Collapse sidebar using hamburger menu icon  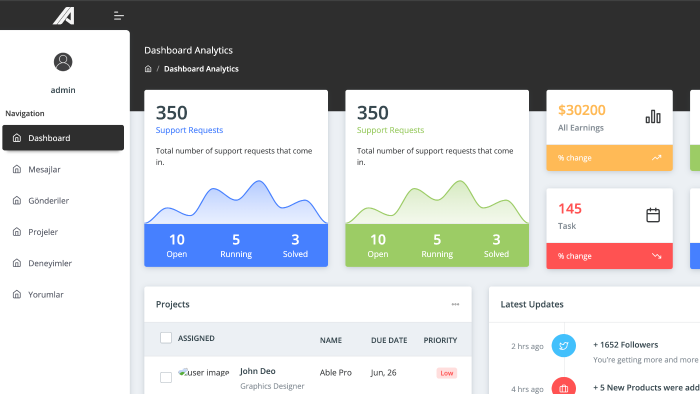coord(118,16)
